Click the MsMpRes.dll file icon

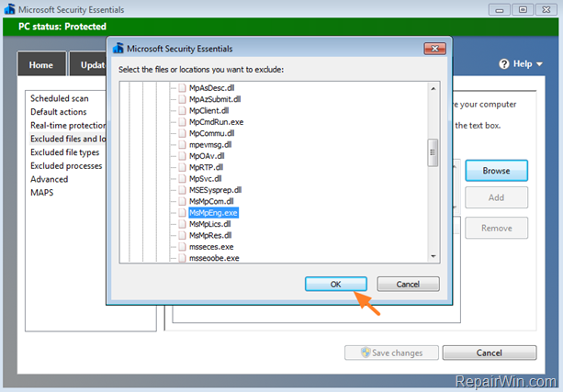[182, 236]
